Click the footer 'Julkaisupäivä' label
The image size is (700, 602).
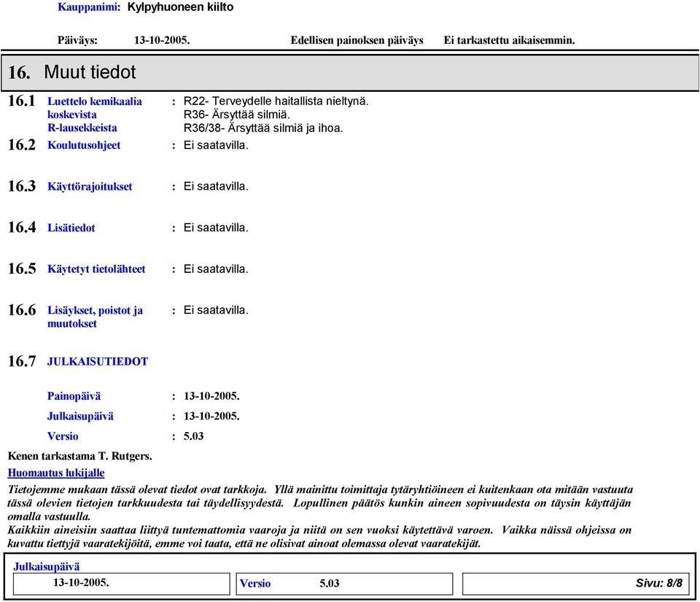pos(47,567)
